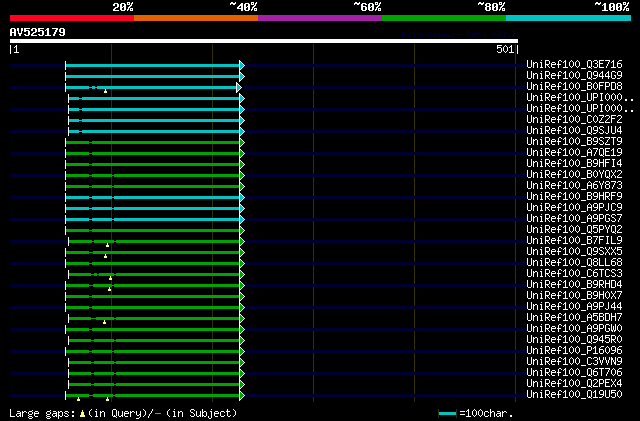Select UniRef100_C6TCS3 subject label
This screenshot has height=421, width=640.
pyautogui.click(x=574, y=274)
